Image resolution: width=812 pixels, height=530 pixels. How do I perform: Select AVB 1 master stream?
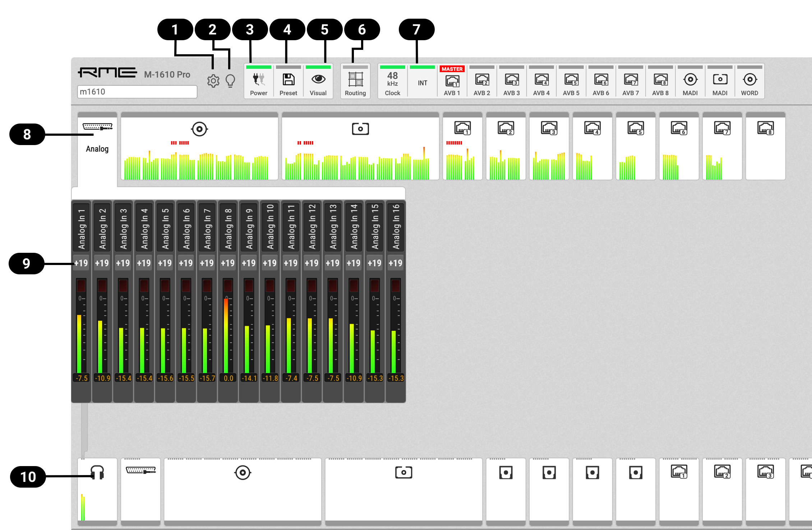(x=452, y=81)
